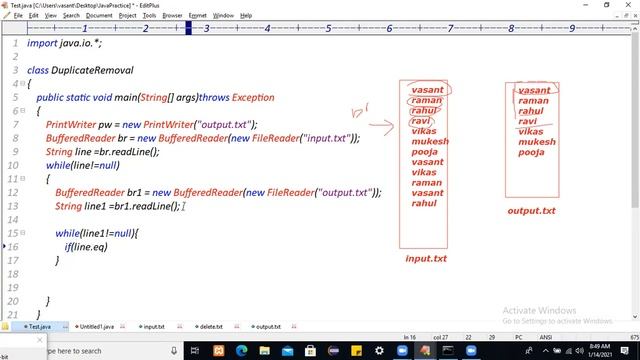640x360 pixels.
Task: Click the 'PC' status bar entry
Action: (518, 337)
